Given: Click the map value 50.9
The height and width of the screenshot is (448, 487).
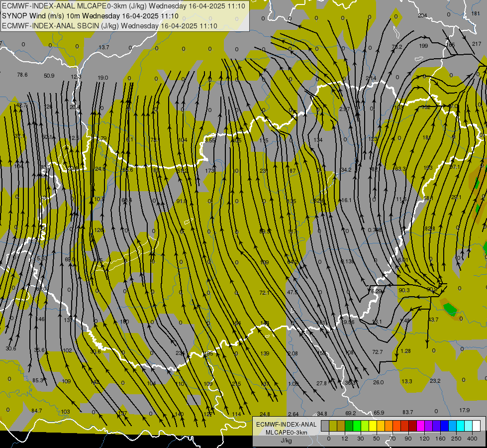Looking at the screenshot, I should (x=49, y=76).
